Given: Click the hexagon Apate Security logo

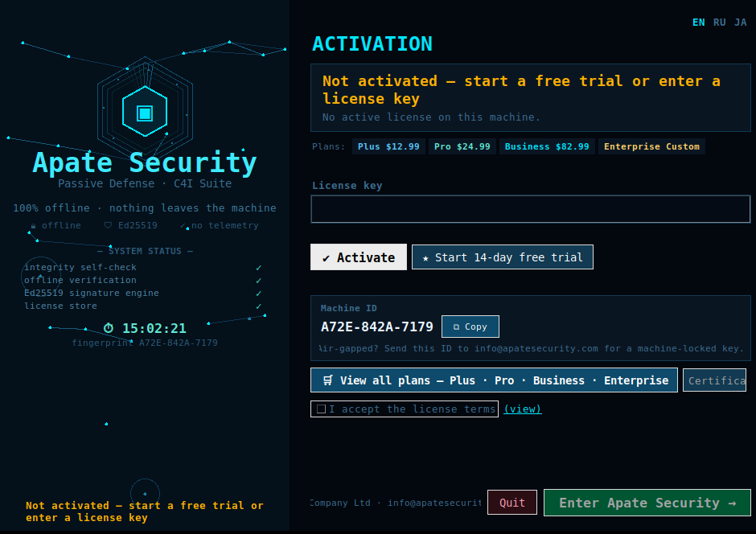Looking at the screenshot, I should coord(145,111).
